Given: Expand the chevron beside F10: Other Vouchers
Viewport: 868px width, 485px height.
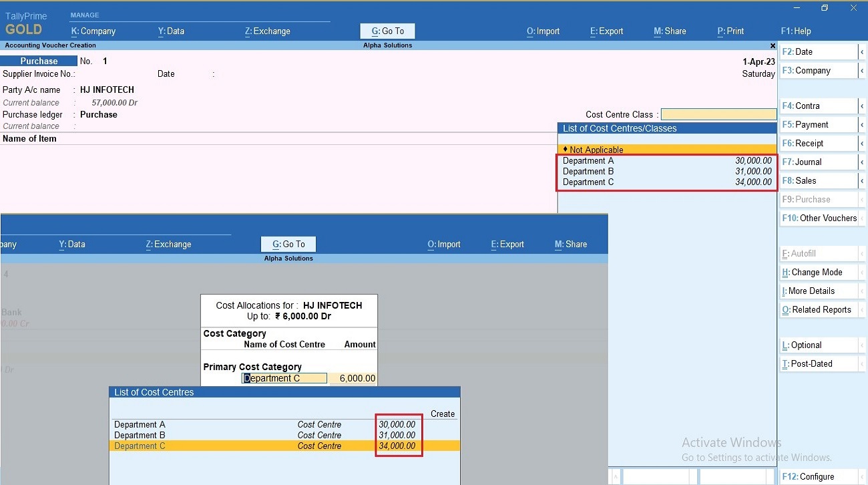Looking at the screenshot, I should [861, 218].
